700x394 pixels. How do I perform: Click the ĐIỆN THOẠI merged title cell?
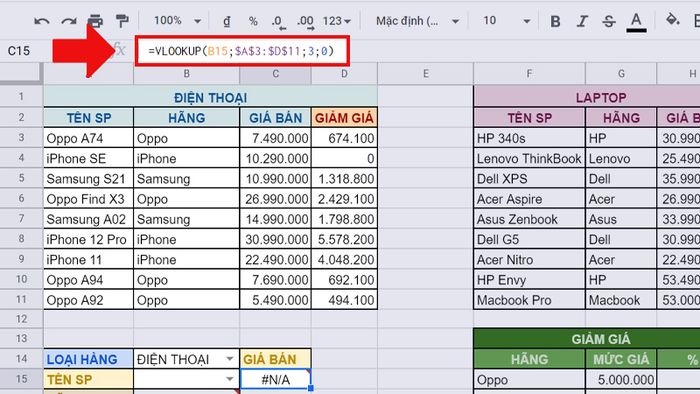pos(210,97)
